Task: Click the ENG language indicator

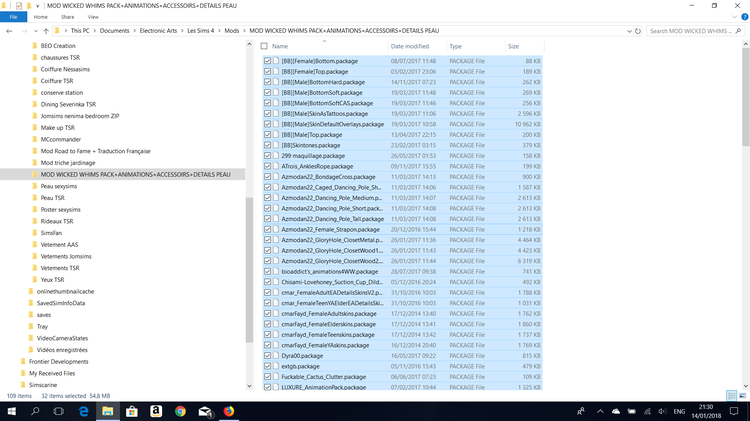Action: click(679, 411)
